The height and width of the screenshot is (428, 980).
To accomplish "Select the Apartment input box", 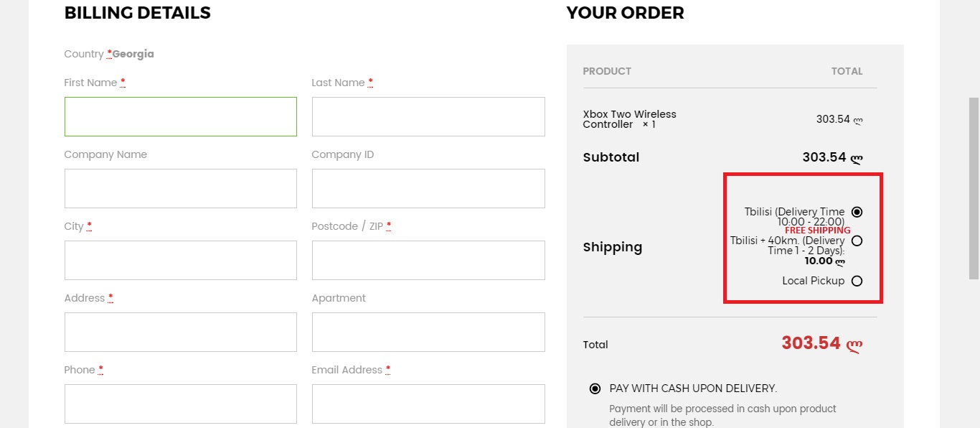I will [x=428, y=332].
